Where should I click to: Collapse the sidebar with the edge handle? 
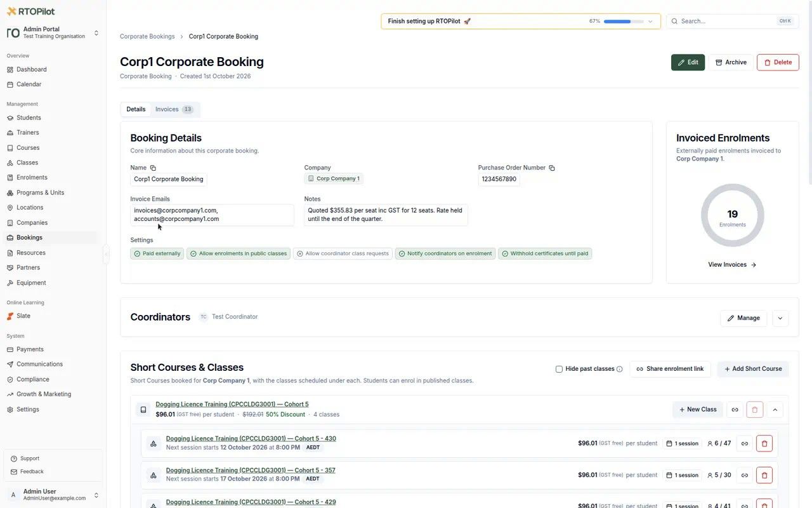click(106, 253)
